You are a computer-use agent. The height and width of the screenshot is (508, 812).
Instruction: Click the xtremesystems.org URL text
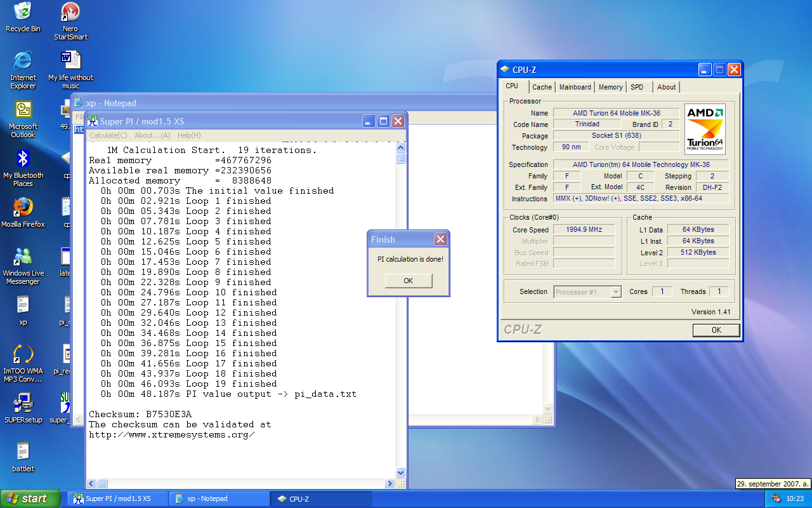coord(171,434)
